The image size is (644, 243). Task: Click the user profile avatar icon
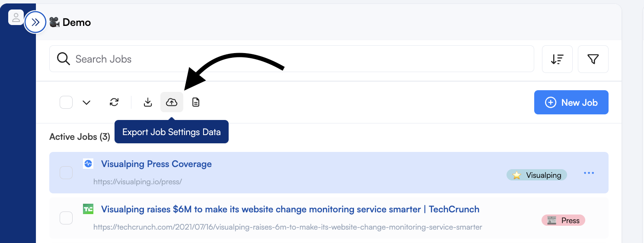pyautogui.click(x=16, y=17)
